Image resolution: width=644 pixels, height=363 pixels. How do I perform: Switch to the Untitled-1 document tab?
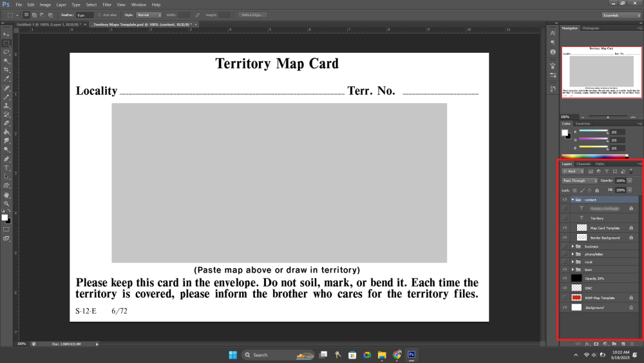[44, 25]
